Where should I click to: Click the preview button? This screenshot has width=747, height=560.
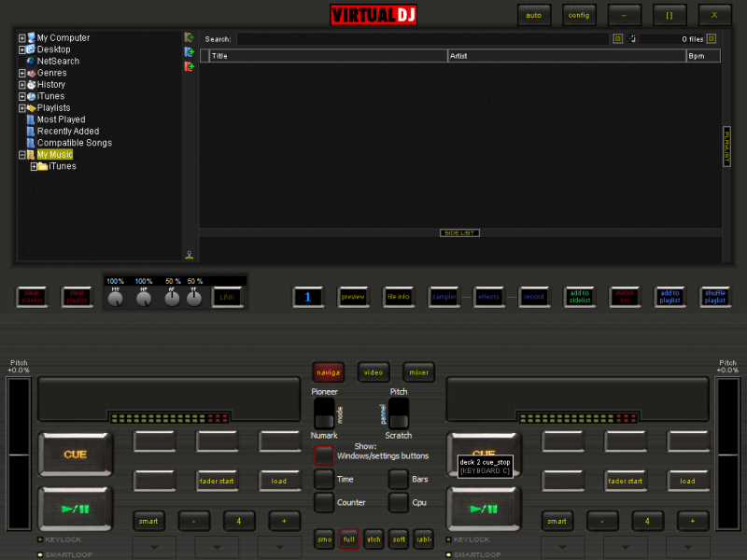point(353,297)
